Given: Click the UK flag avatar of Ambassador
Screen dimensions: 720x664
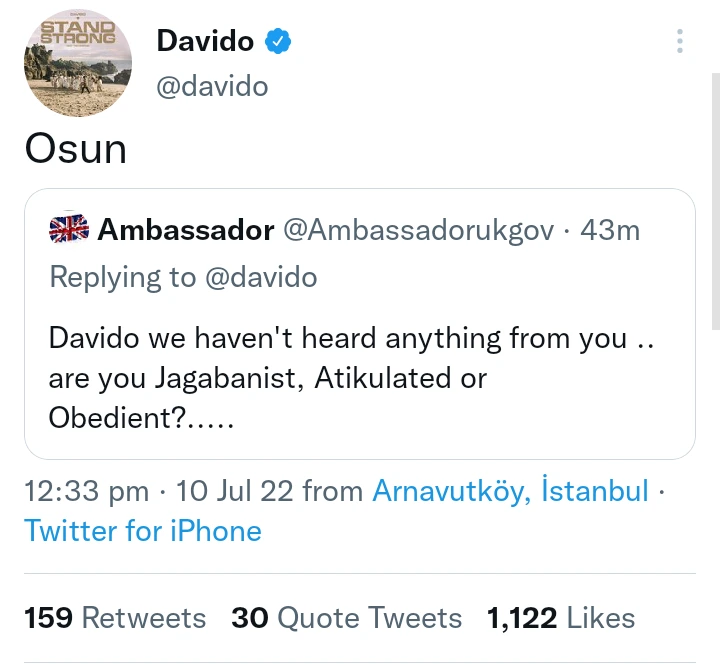Looking at the screenshot, I should [69, 229].
